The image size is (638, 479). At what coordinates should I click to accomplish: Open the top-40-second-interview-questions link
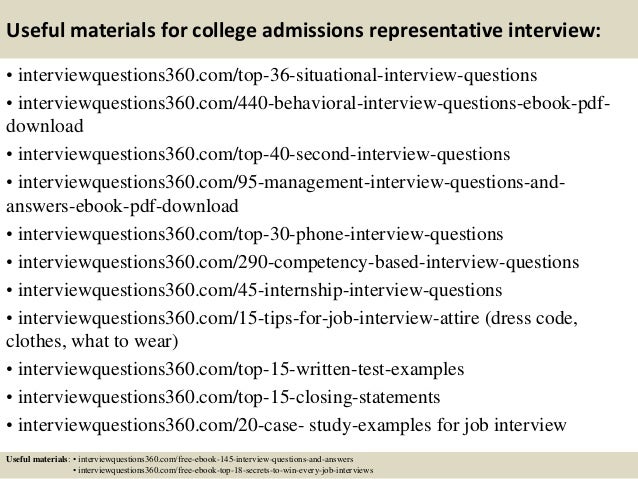[264, 155]
